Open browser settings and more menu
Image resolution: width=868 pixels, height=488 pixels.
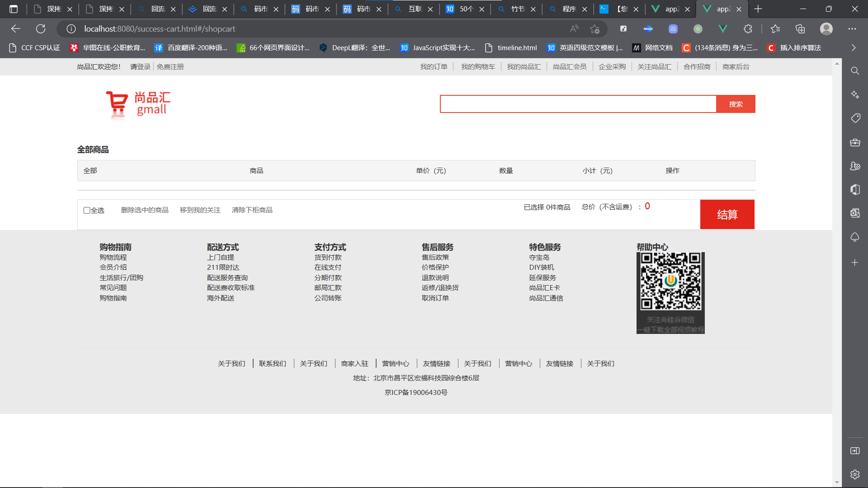[x=852, y=29]
